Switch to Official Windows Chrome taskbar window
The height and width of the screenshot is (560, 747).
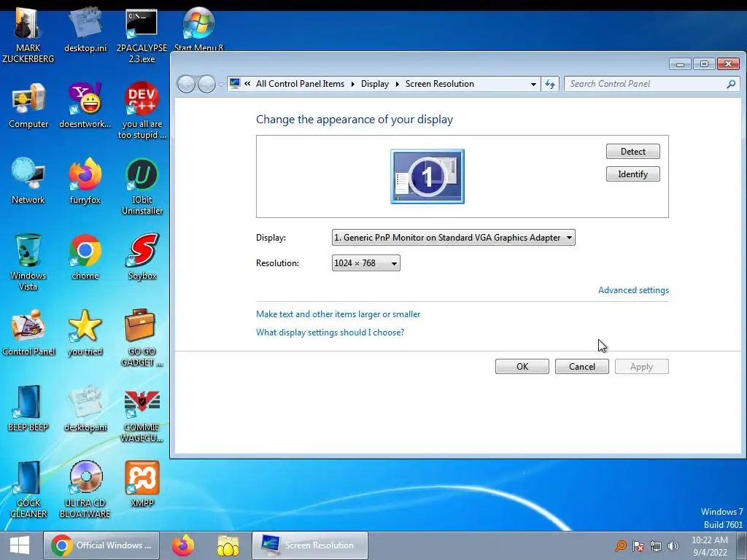tap(101, 545)
